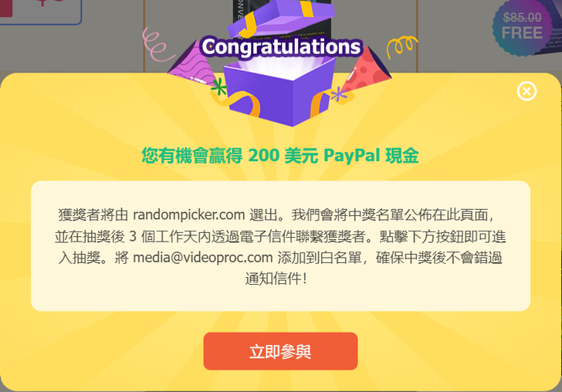
Task: Click the blue-bordered card at the top left
Action: pyautogui.click(x=40, y=11)
